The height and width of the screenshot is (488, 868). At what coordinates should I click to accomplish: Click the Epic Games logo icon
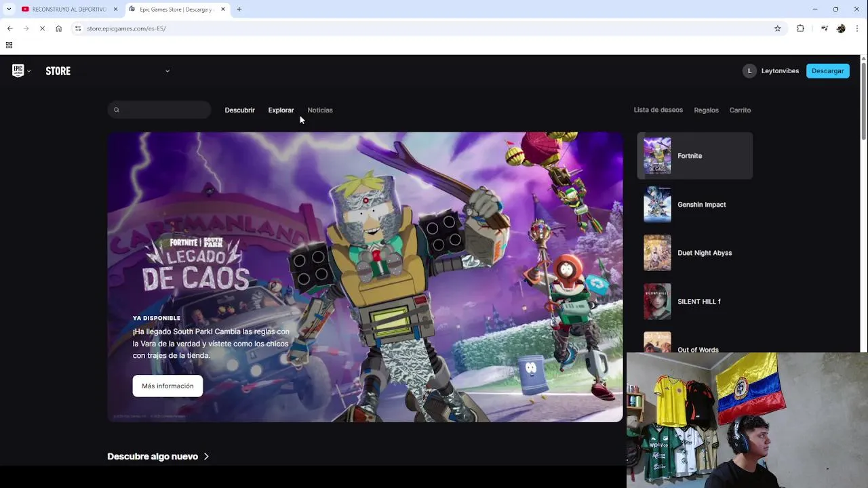coord(18,70)
